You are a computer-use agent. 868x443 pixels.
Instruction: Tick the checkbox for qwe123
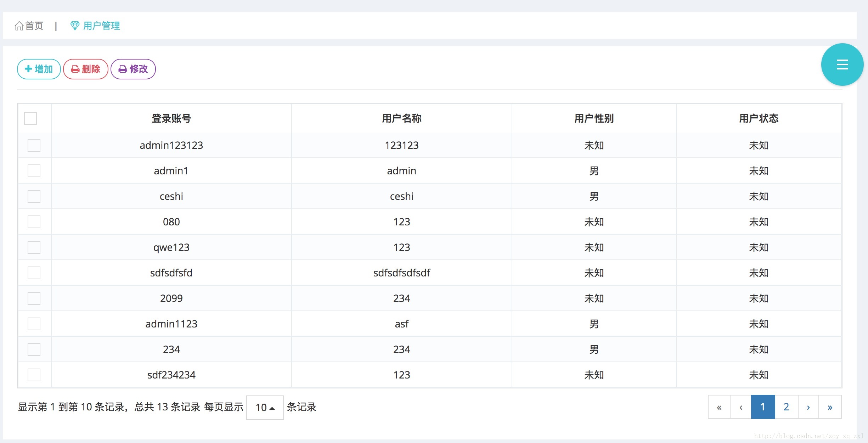pos(34,247)
